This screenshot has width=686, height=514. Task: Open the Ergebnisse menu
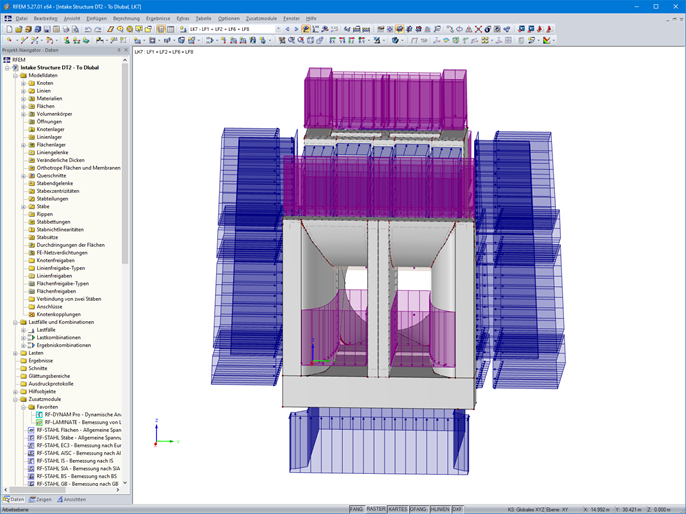click(x=158, y=18)
